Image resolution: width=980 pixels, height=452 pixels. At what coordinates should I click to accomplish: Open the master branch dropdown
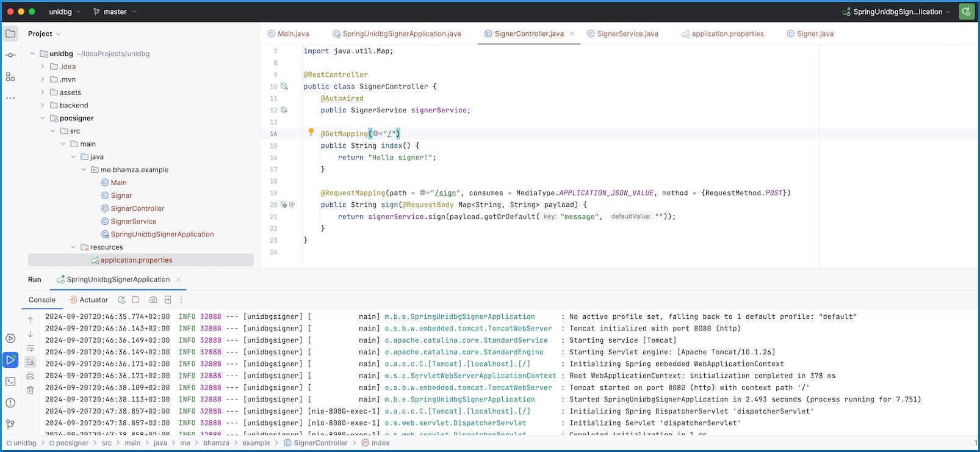tap(115, 12)
